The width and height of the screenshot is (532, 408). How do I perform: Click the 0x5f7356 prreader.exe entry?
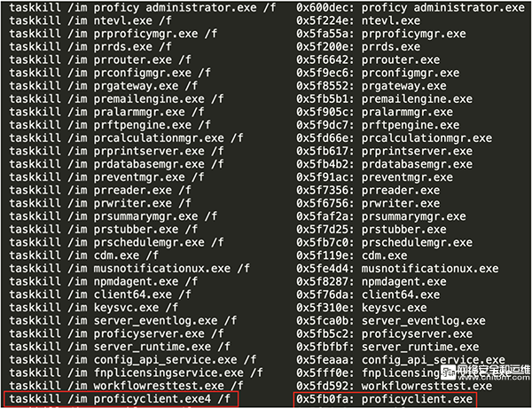368,190
